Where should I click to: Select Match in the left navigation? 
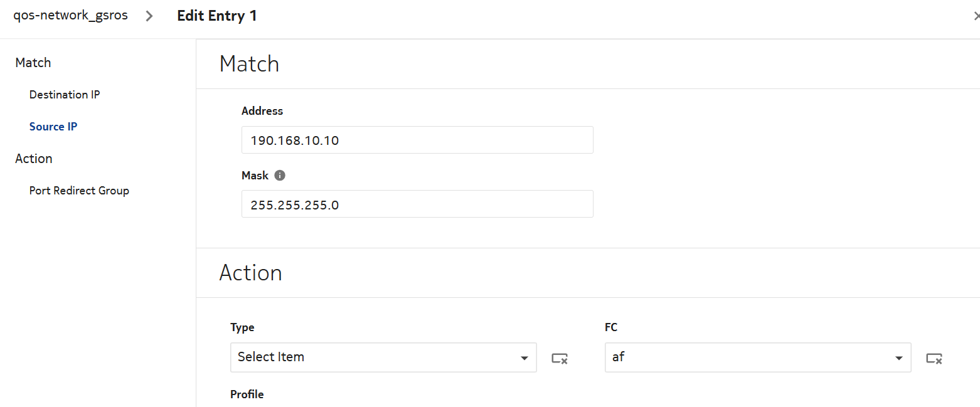click(x=33, y=63)
